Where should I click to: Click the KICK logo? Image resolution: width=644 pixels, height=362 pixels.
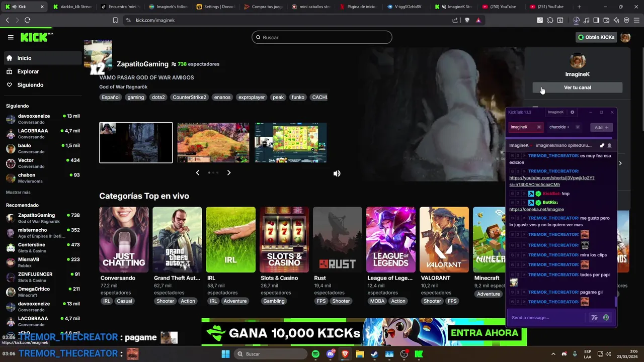(36, 37)
